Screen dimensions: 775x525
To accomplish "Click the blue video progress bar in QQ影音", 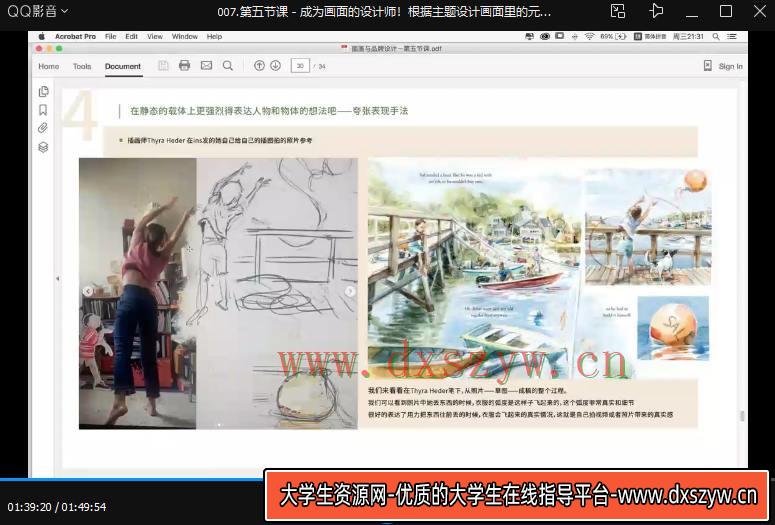I will (x=131, y=479).
